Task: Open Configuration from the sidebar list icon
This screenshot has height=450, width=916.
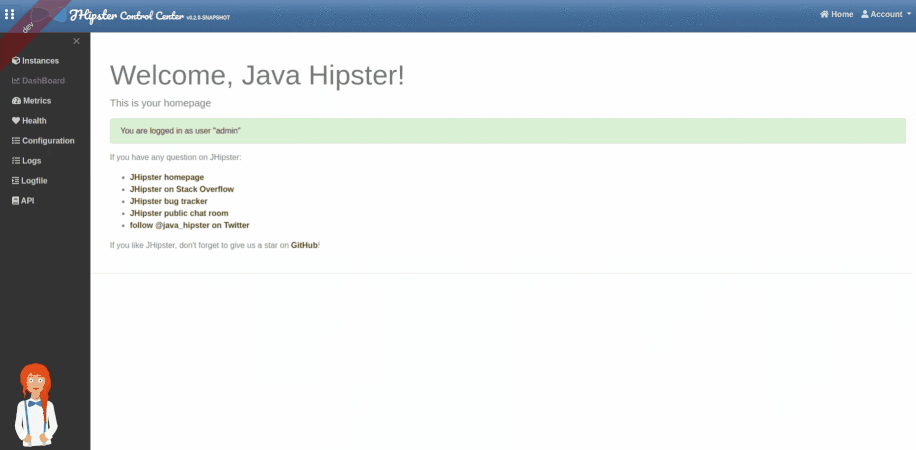Action: (x=15, y=141)
